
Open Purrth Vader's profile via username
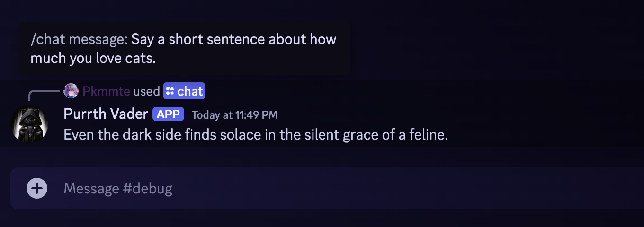click(106, 114)
